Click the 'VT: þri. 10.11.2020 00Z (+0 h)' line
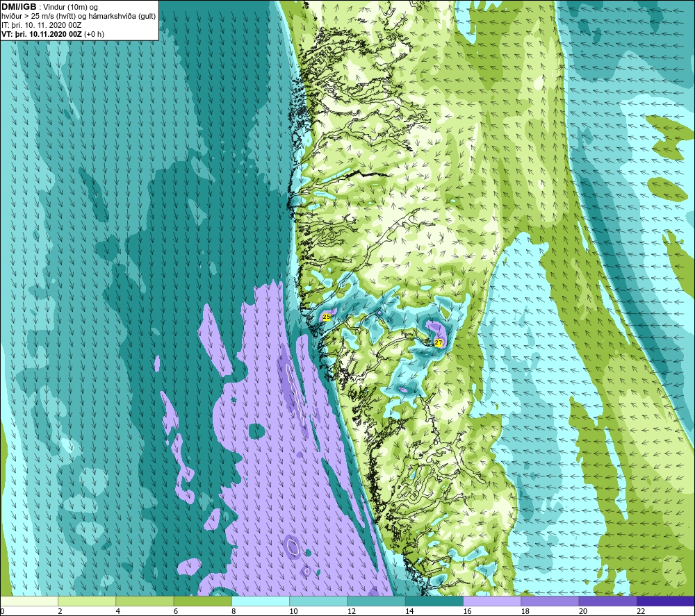695x616 pixels. [x=53, y=34]
